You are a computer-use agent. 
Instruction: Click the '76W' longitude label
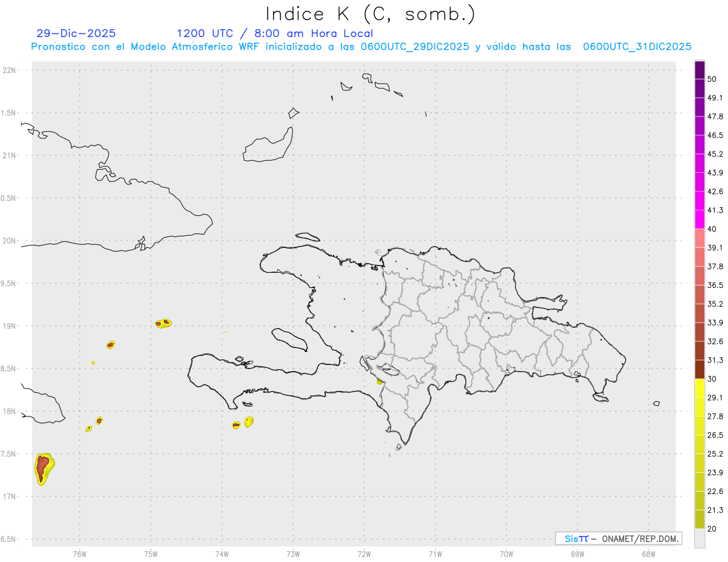tap(79, 554)
